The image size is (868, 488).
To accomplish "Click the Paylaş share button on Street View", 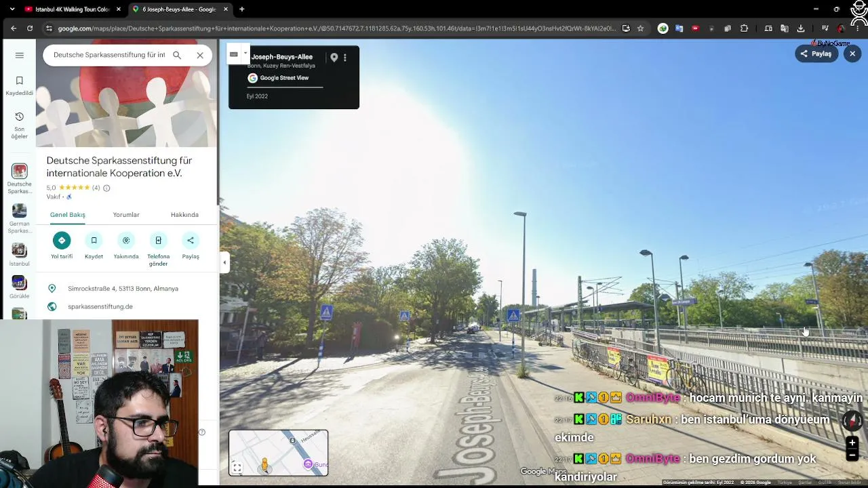I will (816, 54).
